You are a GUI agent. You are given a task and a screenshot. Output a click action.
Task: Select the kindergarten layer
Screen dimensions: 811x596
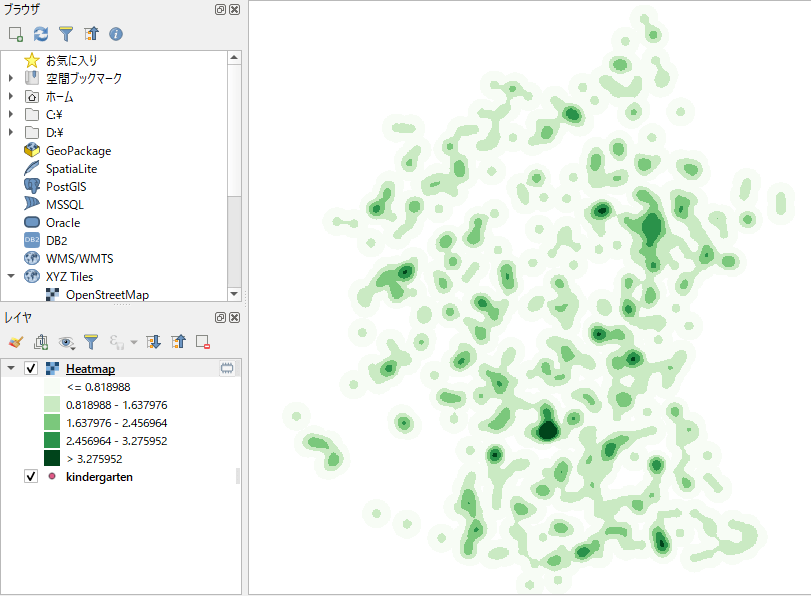(x=99, y=476)
